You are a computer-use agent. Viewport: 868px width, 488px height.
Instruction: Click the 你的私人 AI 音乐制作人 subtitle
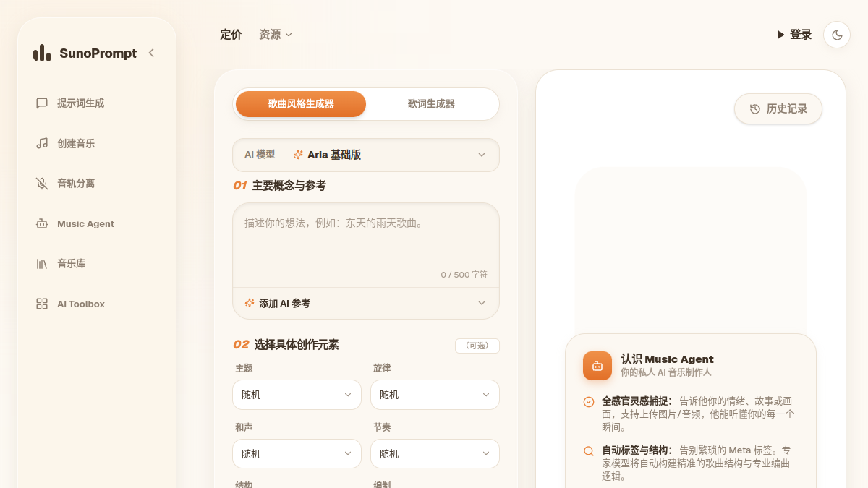666,372
